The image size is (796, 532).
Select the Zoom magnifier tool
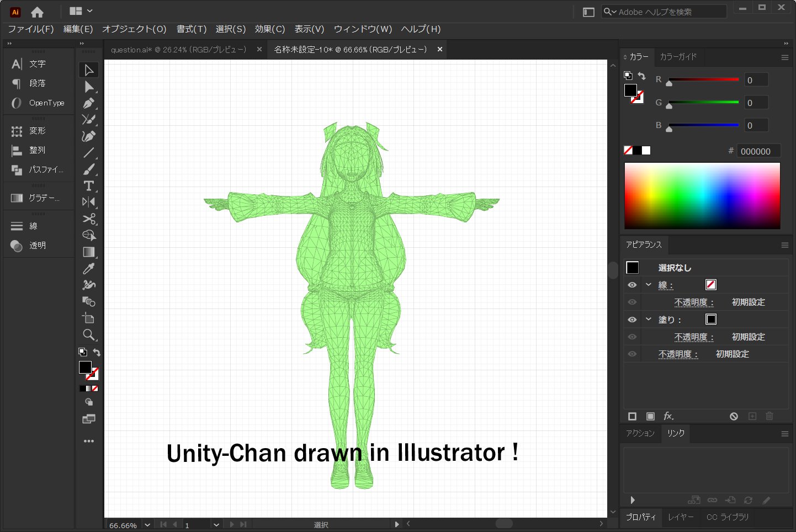[x=88, y=335]
